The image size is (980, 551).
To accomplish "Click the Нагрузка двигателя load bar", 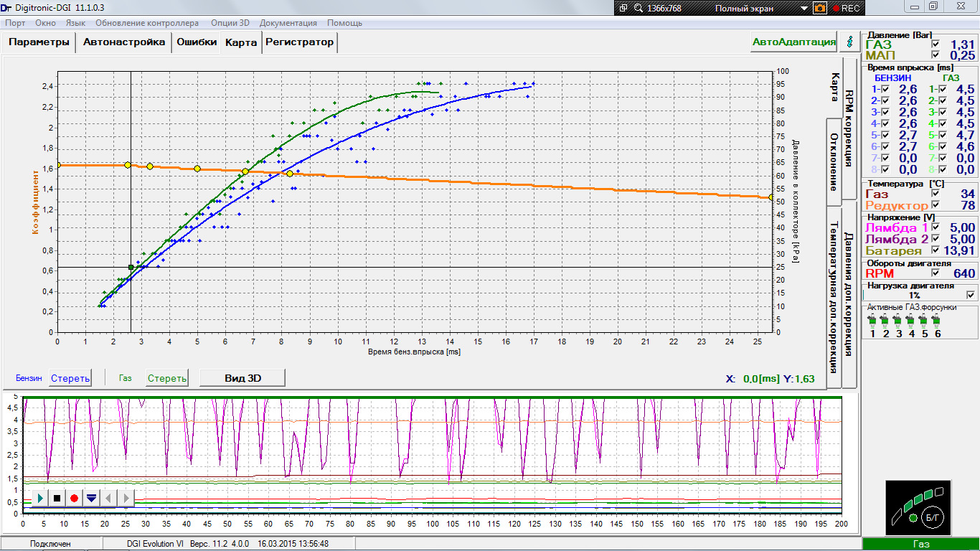I will click(915, 295).
